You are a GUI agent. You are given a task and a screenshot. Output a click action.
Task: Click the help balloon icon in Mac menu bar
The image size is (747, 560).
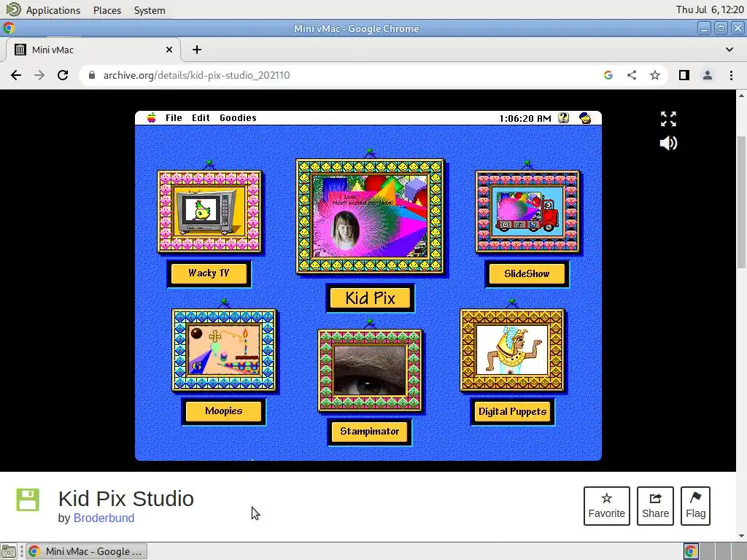(564, 117)
